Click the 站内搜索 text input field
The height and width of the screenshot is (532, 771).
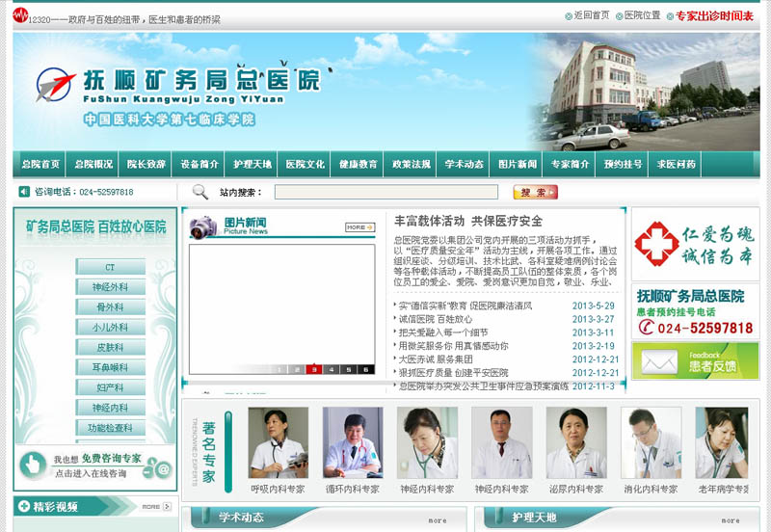[385, 192]
